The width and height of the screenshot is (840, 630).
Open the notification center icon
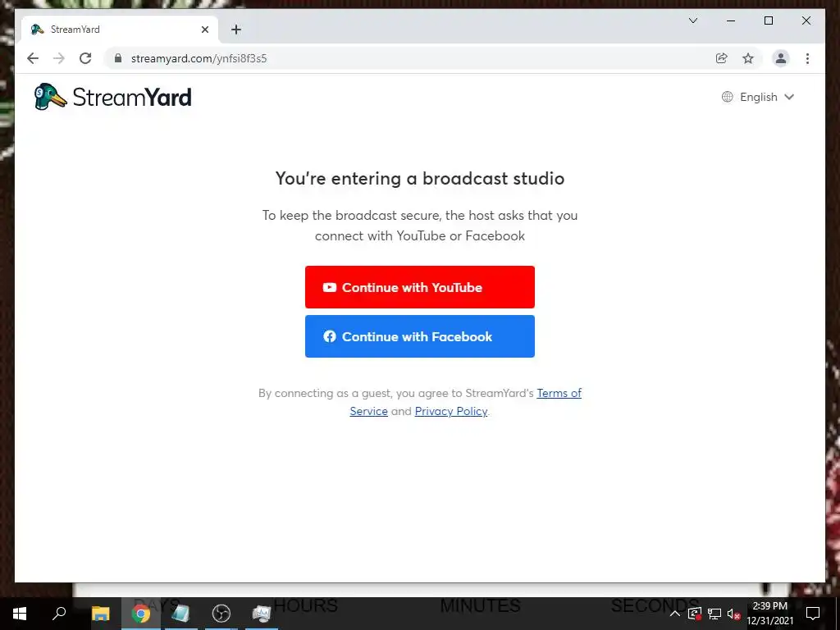point(813,614)
